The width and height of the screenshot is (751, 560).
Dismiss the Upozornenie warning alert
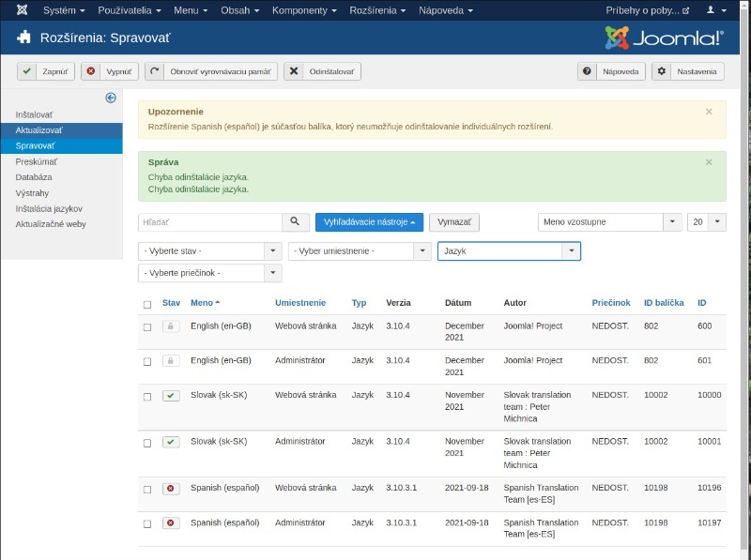(x=709, y=112)
